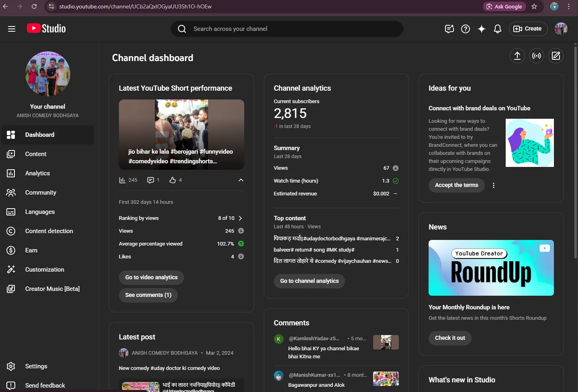
Task: Click the video thumbnail beside ManishKumar comment
Action: (386, 379)
